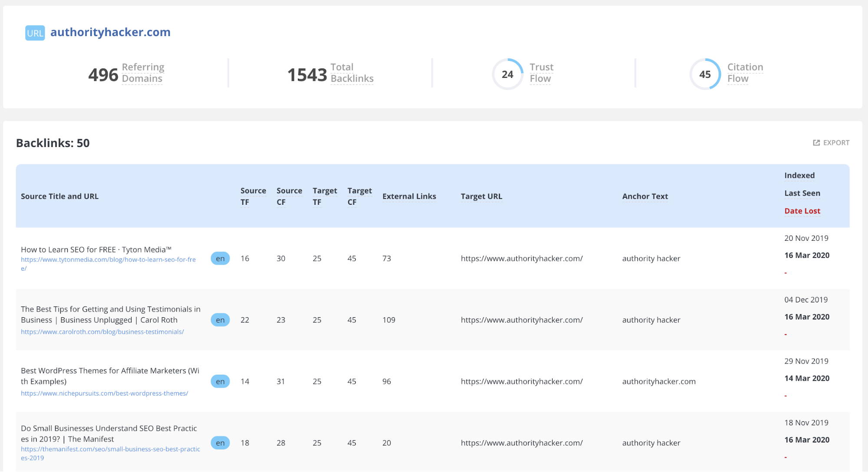This screenshot has height=472, width=868.
Task: Click red Date Lost header
Action: click(802, 211)
